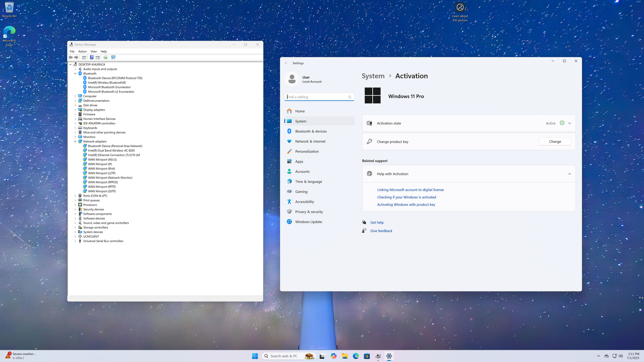Click the Home icon in Settings sidebar

click(x=289, y=111)
